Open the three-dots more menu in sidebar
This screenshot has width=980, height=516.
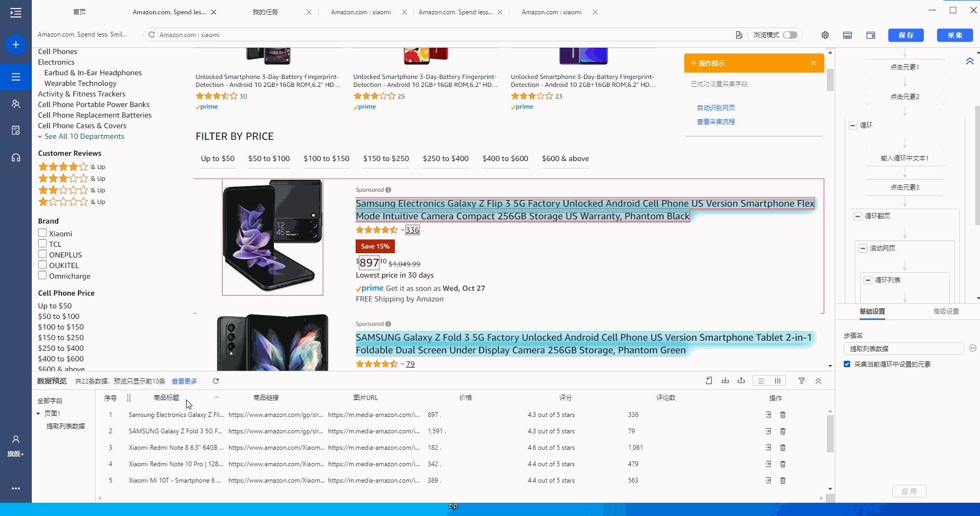click(x=16, y=488)
